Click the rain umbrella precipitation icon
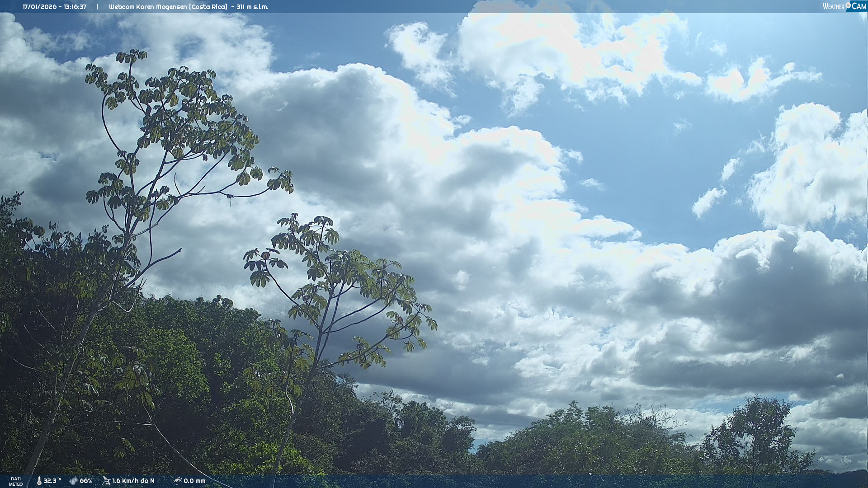This screenshot has height=488, width=868. pyautogui.click(x=178, y=481)
